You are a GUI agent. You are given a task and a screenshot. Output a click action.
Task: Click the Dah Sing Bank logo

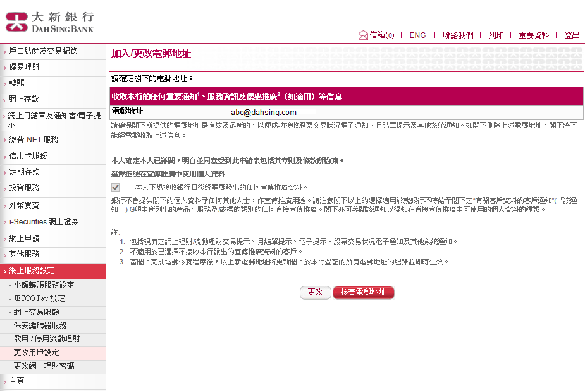click(x=49, y=20)
